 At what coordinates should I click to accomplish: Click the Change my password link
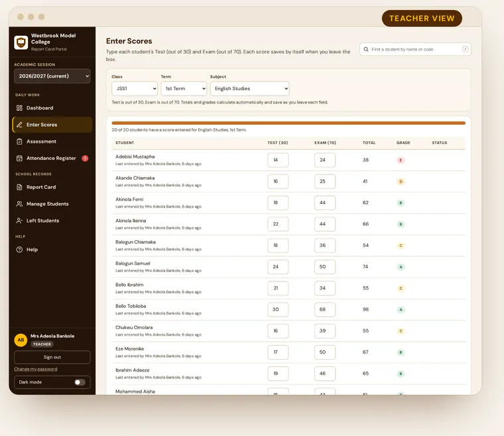click(36, 369)
